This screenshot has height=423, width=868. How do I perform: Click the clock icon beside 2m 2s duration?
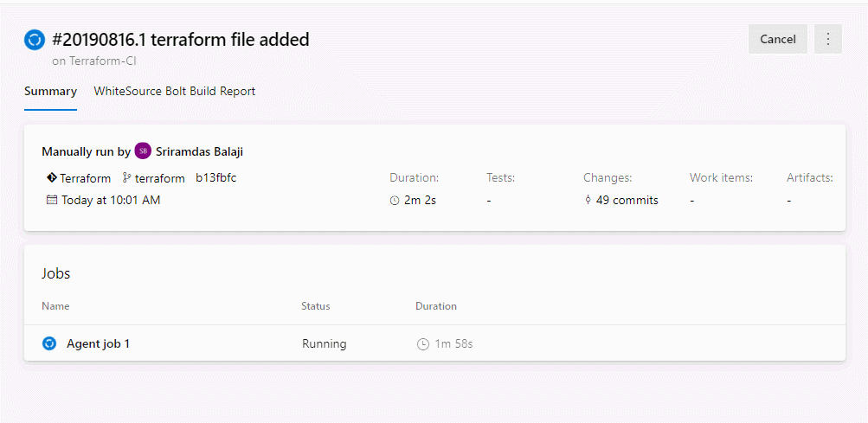pos(395,201)
